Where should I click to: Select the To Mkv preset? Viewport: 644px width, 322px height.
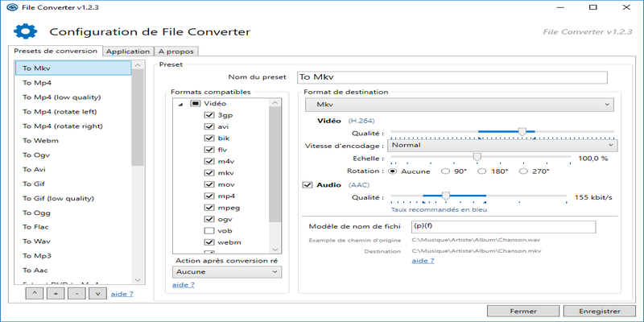pyautogui.click(x=73, y=68)
